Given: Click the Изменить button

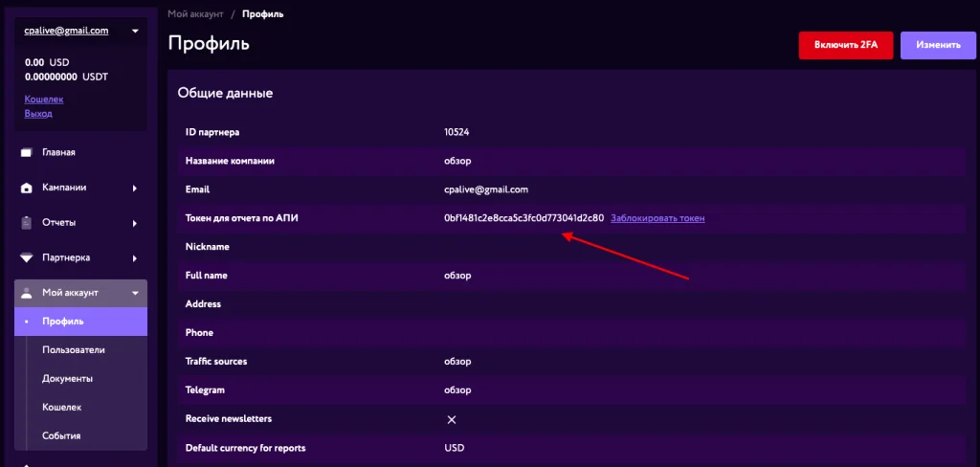Looking at the screenshot, I should click(x=938, y=45).
